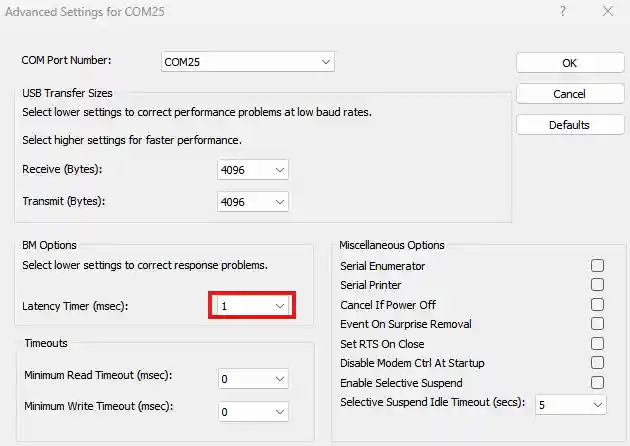
Task: Expand the Latency Timer dropdown
Action: coord(252,306)
